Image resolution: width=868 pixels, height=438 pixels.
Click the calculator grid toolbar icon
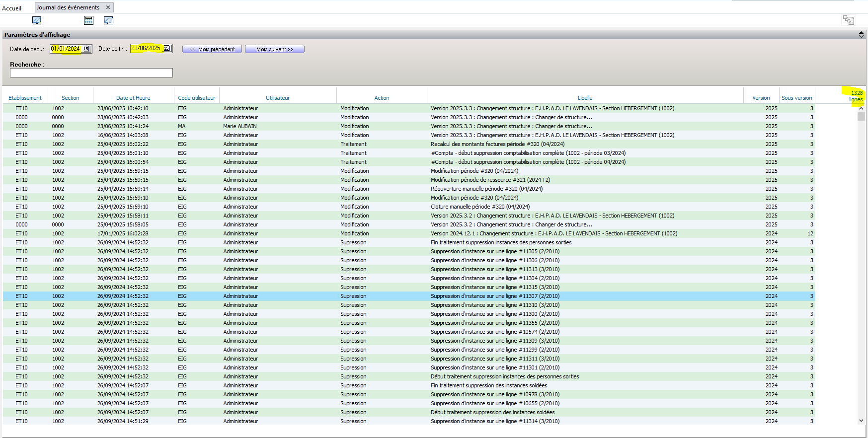tap(89, 20)
